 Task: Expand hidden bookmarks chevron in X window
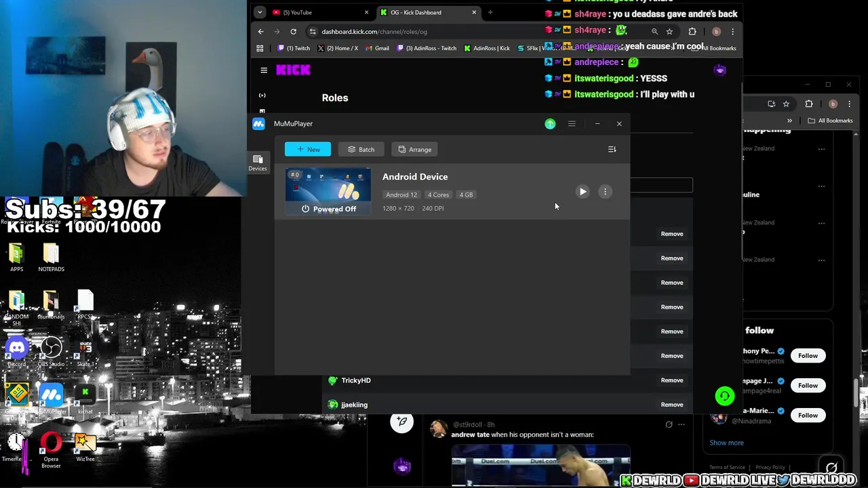tap(789, 121)
